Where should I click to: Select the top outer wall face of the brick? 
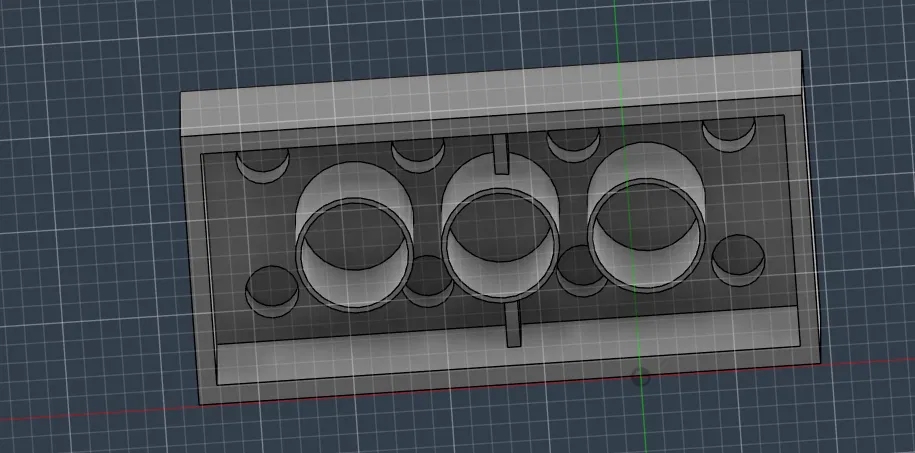(493, 93)
